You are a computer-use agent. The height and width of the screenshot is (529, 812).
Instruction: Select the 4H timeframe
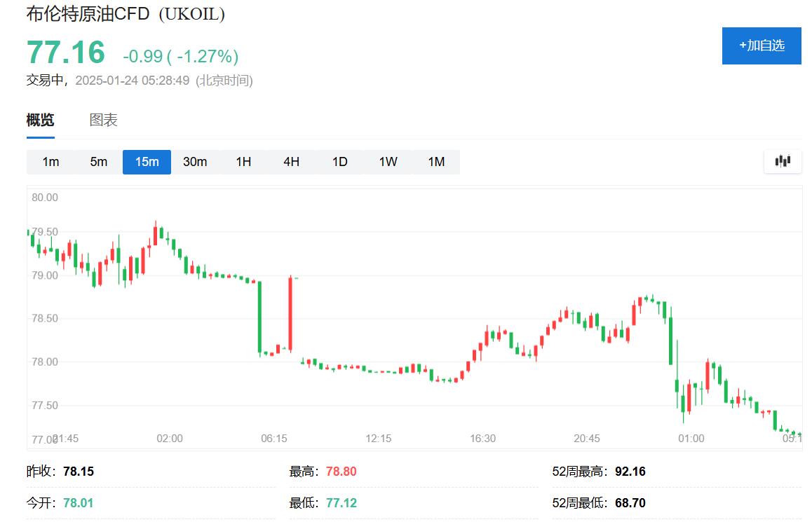point(292,162)
